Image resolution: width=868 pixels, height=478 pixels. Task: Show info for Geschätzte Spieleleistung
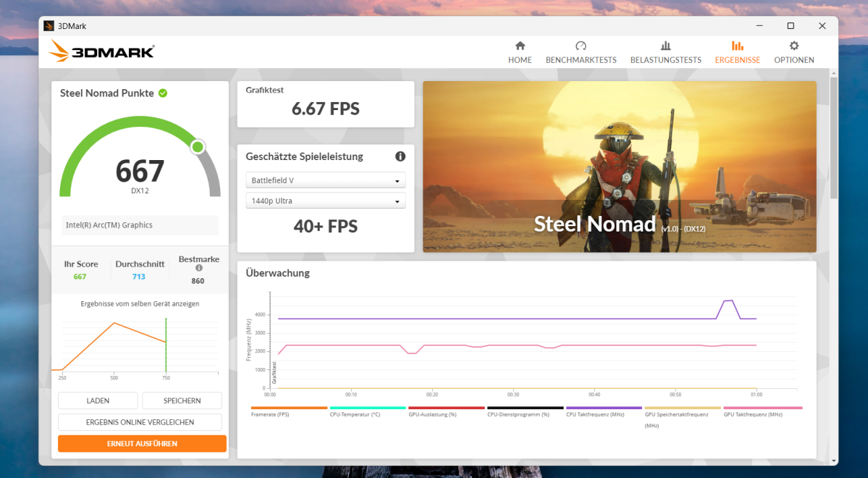tap(400, 156)
